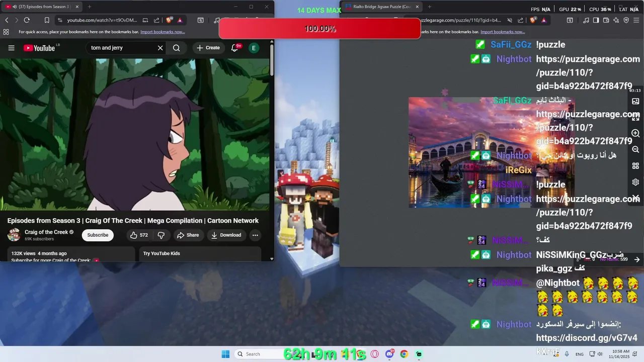644x362 pixels.
Task: Open Google Chrome from the taskbar
Action: [404, 354]
